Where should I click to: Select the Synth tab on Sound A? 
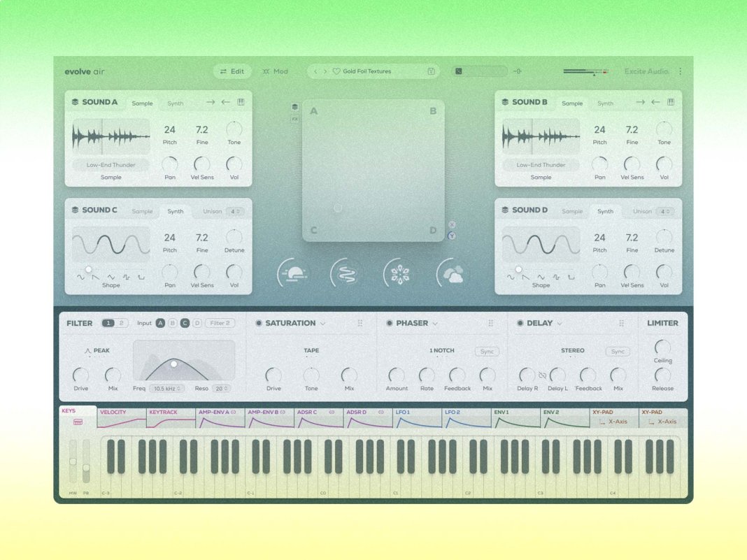point(174,103)
